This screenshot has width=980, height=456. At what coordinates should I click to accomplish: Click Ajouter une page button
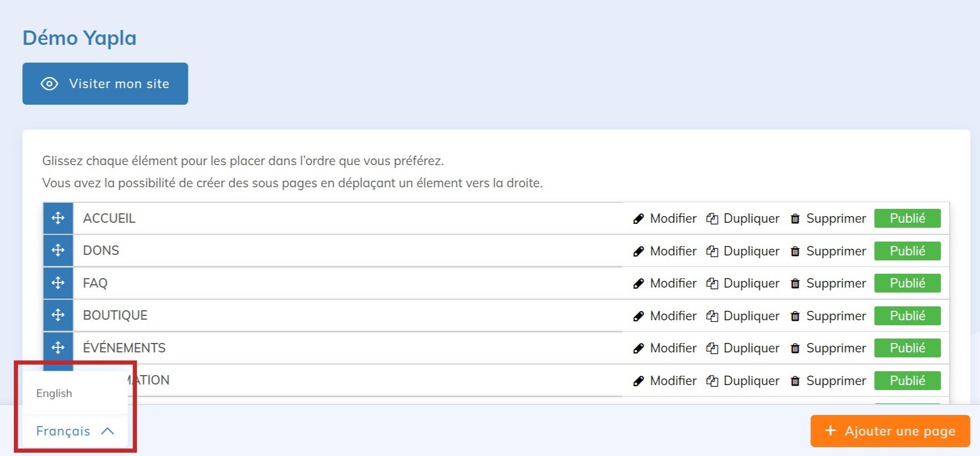tap(890, 431)
